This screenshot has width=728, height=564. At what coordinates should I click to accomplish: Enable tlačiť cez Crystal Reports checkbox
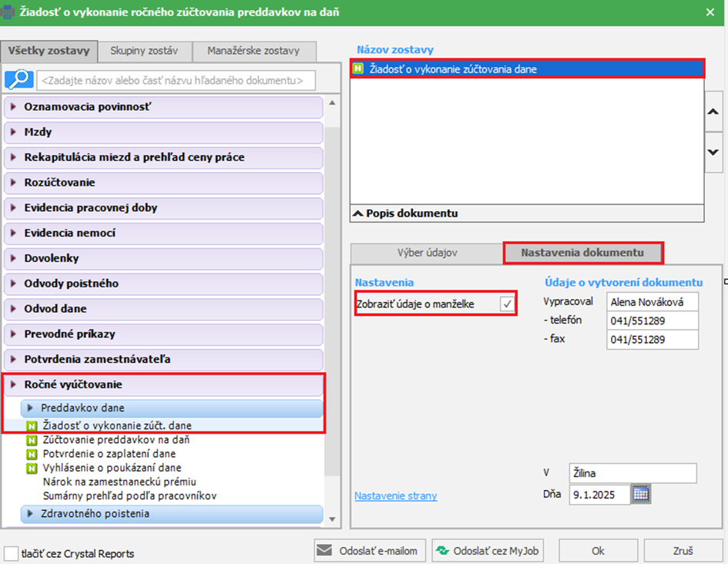[11, 553]
